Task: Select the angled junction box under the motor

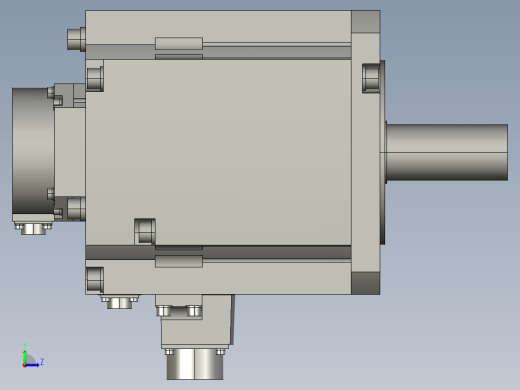Action: coord(198,321)
